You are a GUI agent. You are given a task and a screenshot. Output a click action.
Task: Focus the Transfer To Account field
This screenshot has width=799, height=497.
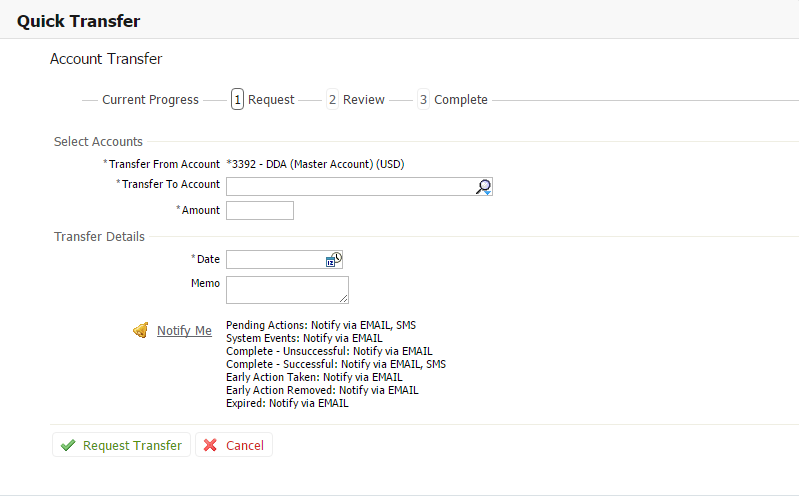click(x=350, y=187)
